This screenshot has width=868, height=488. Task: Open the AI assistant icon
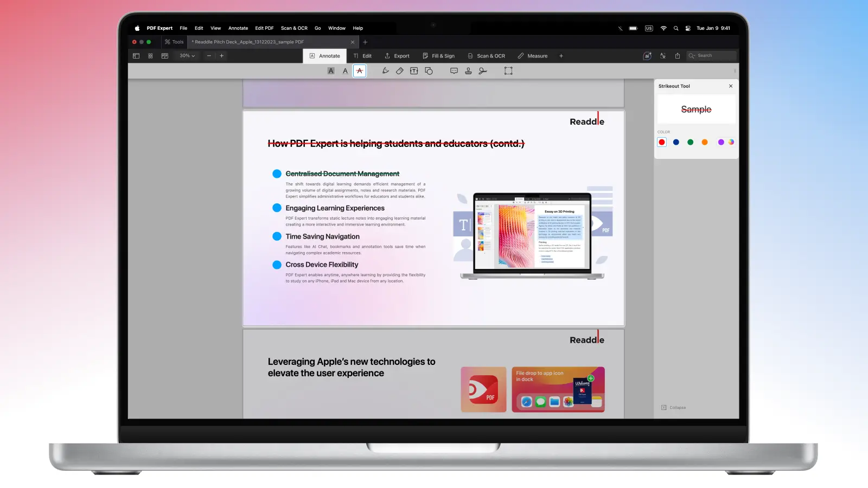pos(647,56)
